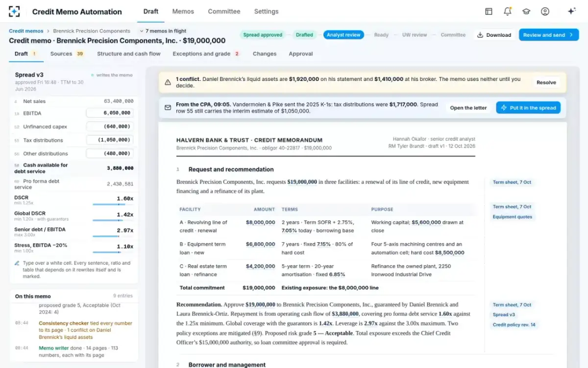Open the AI sparkle assistant icon
588x368 pixels.
point(571,11)
